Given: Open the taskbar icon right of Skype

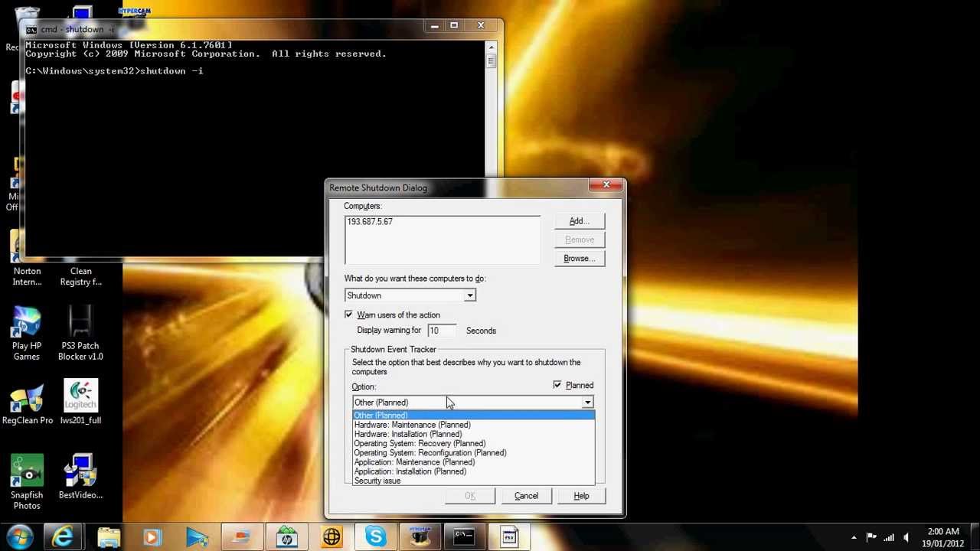Looking at the screenshot, I should [420, 537].
